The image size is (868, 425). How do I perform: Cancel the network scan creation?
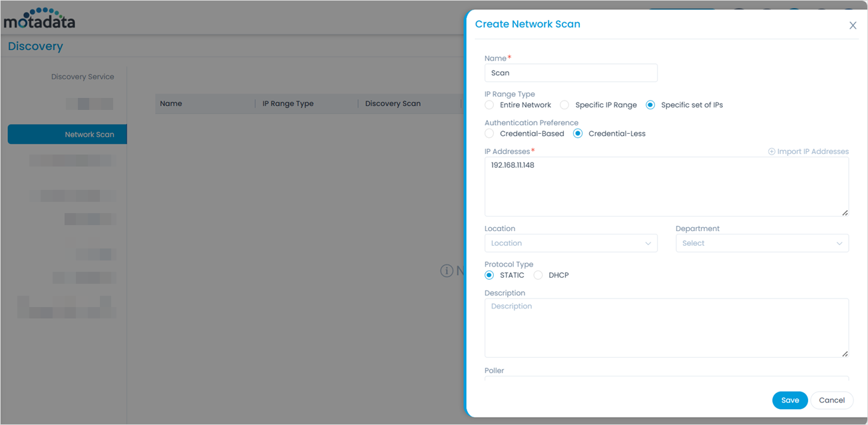click(831, 400)
